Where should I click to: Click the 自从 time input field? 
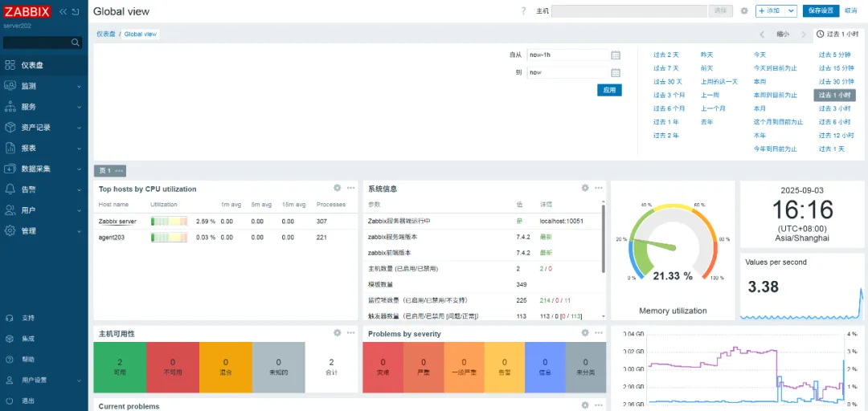point(567,55)
